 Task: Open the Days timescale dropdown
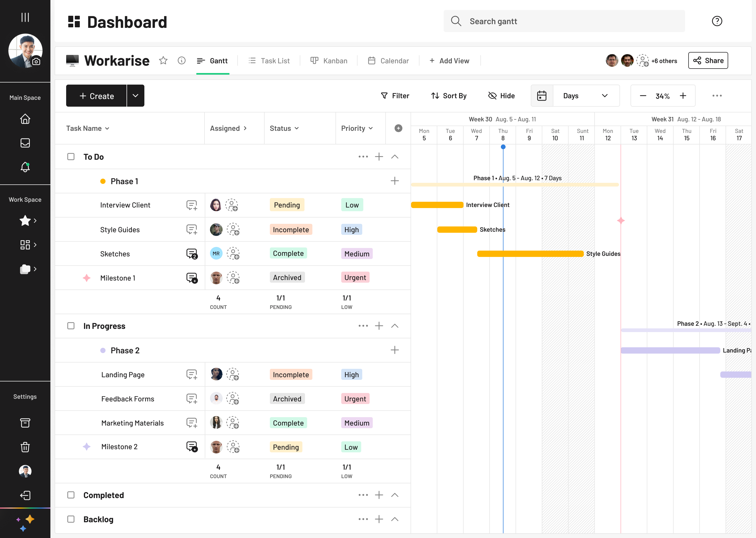586,96
